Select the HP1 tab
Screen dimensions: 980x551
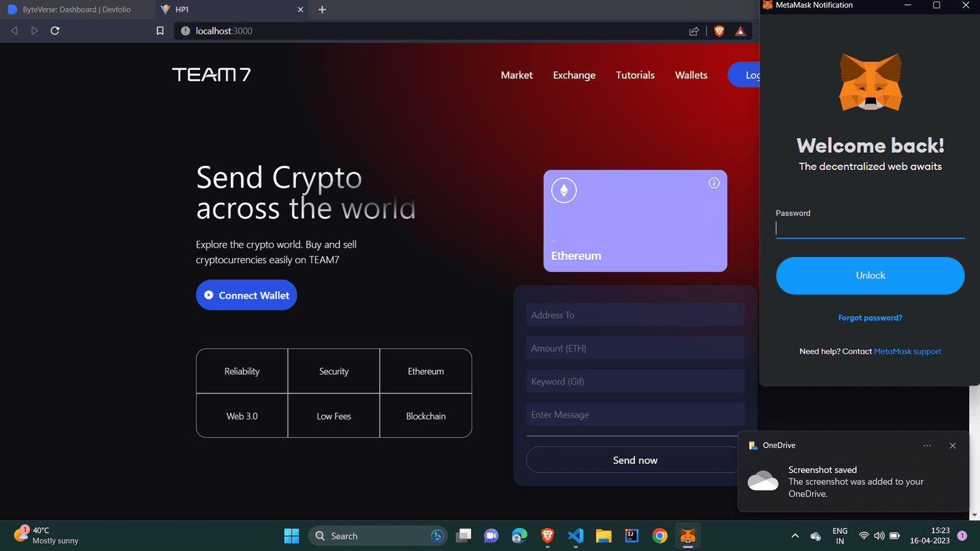[231, 10]
